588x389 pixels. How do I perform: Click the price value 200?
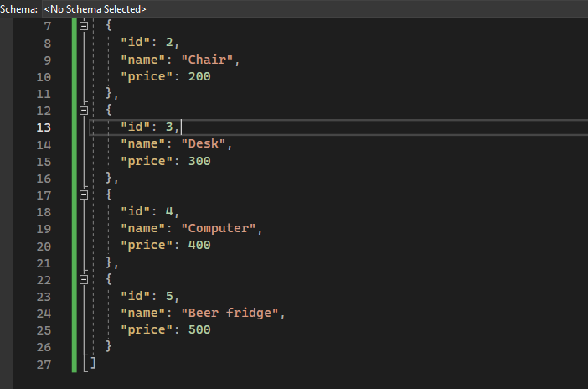(x=199, y=76)
